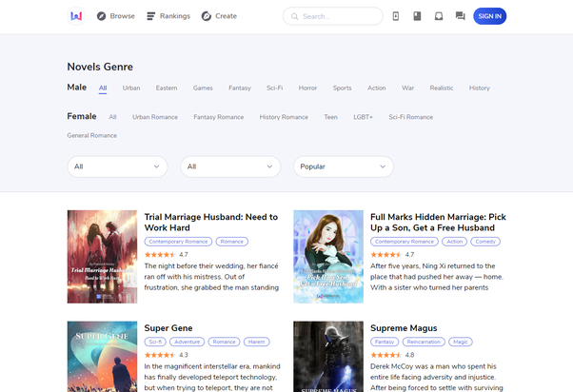The width and height of the screenshot is (573, 392).
Task: Click Contemporary Romance tag under Full Marks
Action: tap(405, 242)
